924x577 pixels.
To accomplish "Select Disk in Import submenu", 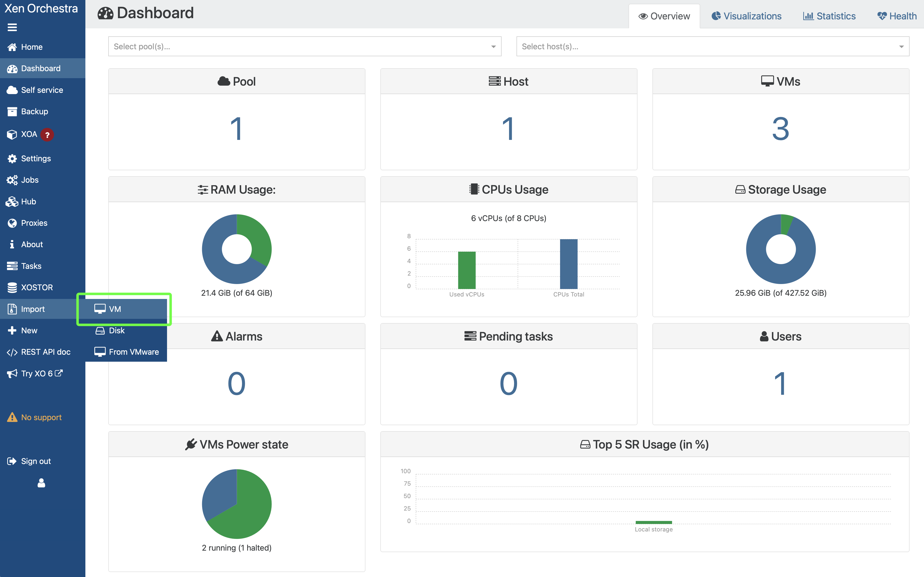I will (x=116, y=331).
